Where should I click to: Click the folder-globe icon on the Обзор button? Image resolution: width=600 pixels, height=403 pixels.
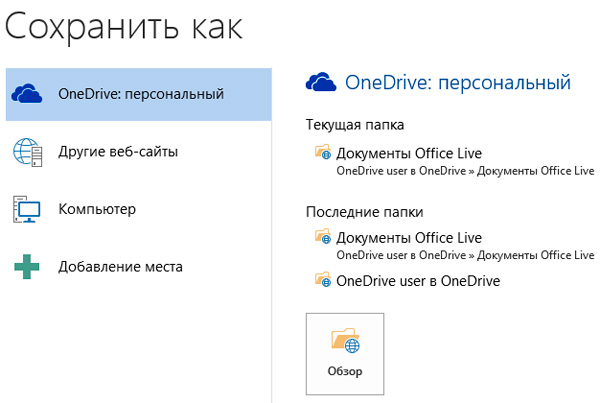click(345, 342)
